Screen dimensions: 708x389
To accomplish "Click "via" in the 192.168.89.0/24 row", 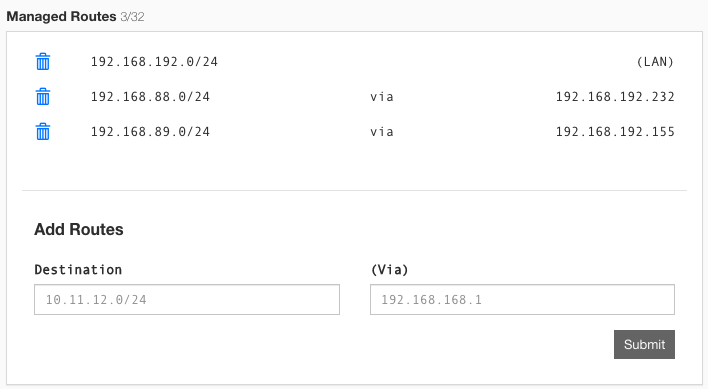I will [x=382, y=132].
